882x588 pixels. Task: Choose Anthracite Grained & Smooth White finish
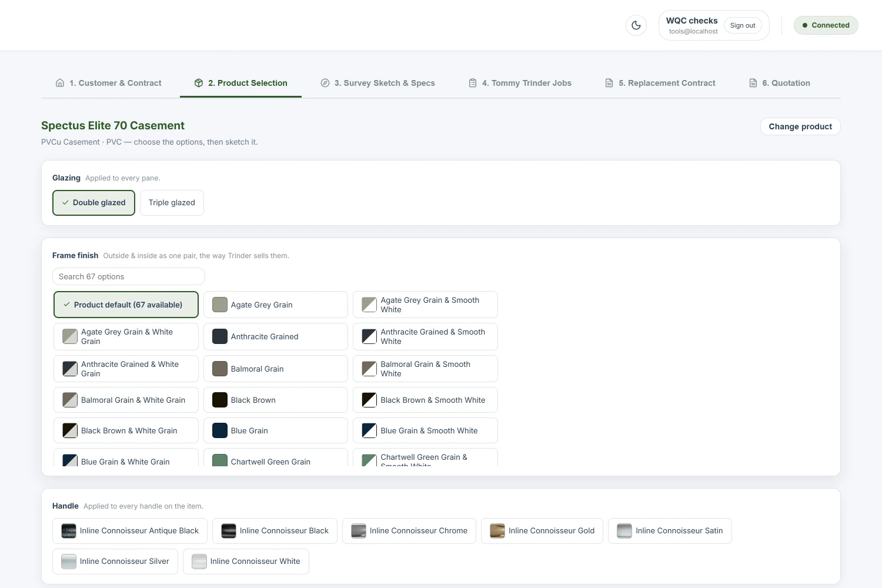click(425, 336)
